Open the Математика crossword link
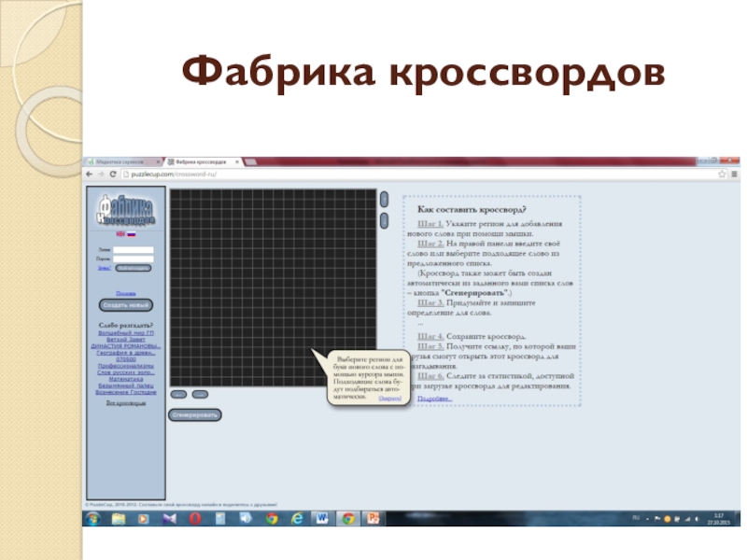This screenshot has height=560, width=747. pos(126,380)
